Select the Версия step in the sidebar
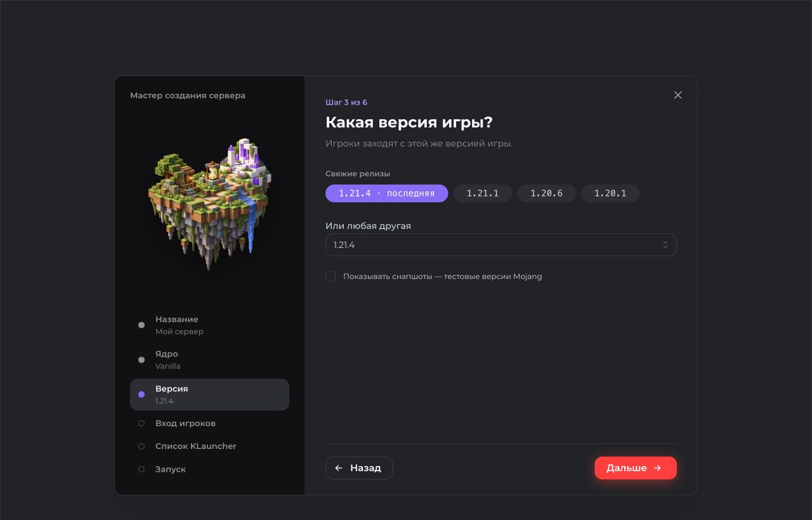This screenshot has width=812, height=520. [x=209, y=394]
